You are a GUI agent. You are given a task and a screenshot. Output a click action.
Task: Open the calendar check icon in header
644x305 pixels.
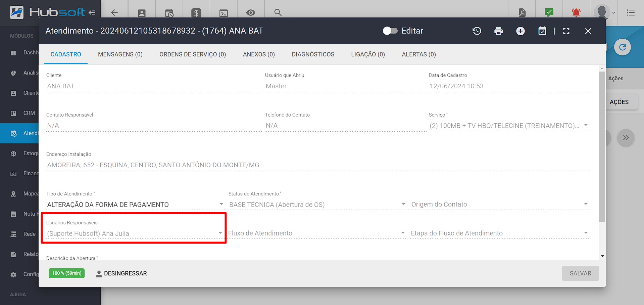coord(542,31)
